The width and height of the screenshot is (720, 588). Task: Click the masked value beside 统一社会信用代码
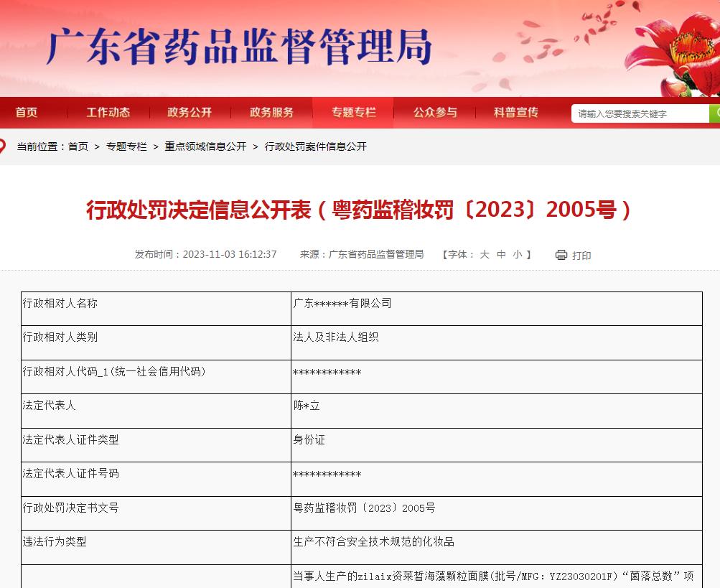pyautogui.click(x=497, y=377)
